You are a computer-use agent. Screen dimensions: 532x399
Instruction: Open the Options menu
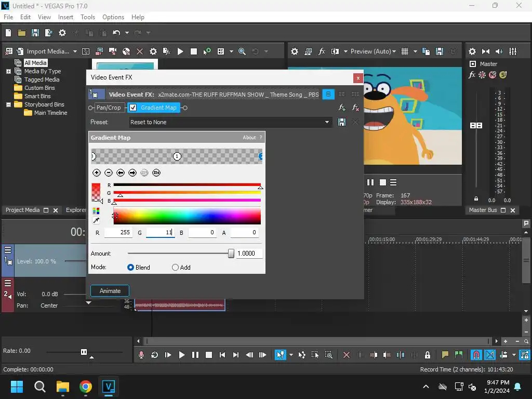click(113, 17)
